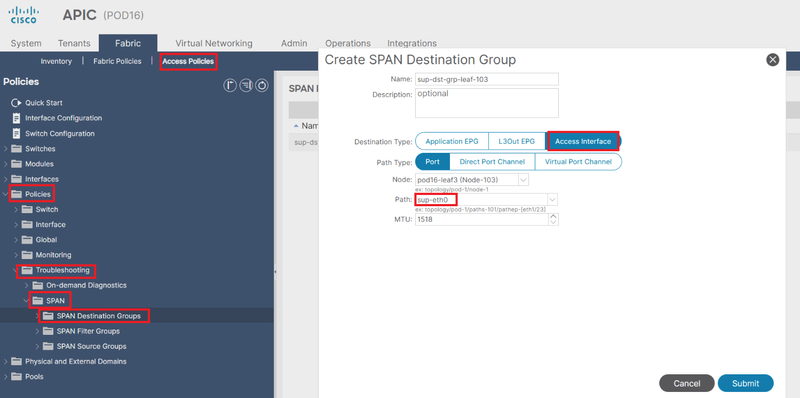Screen dimensions: 800x398
Task: Expand the Switch subfolder arrow
Action: coord(16,209)
